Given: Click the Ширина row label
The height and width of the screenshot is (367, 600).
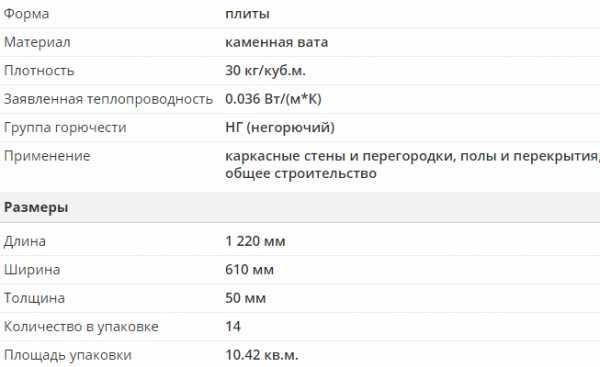Looking at the screenshot, I should point(32,270).
